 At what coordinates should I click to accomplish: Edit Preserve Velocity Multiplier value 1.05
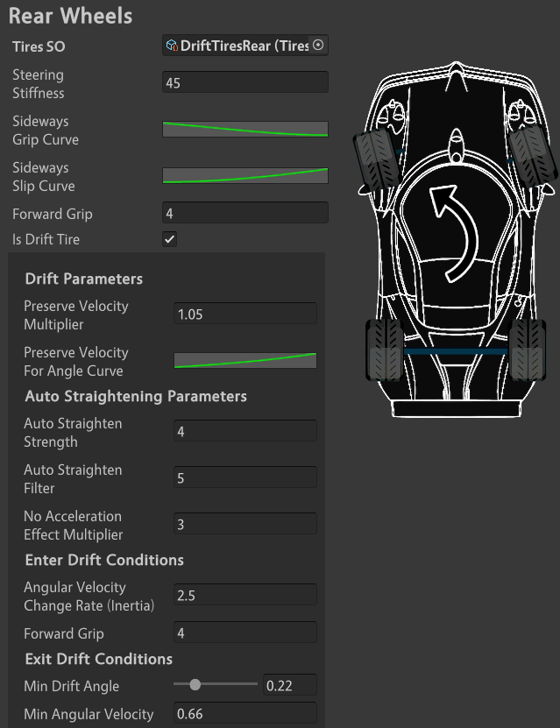coord(245,314)
